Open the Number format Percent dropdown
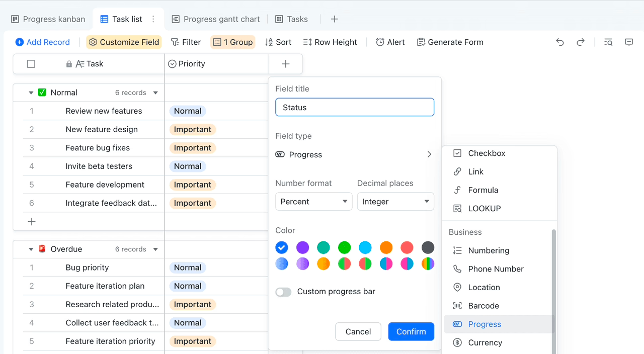644x354 pixels. coord(314,202)
